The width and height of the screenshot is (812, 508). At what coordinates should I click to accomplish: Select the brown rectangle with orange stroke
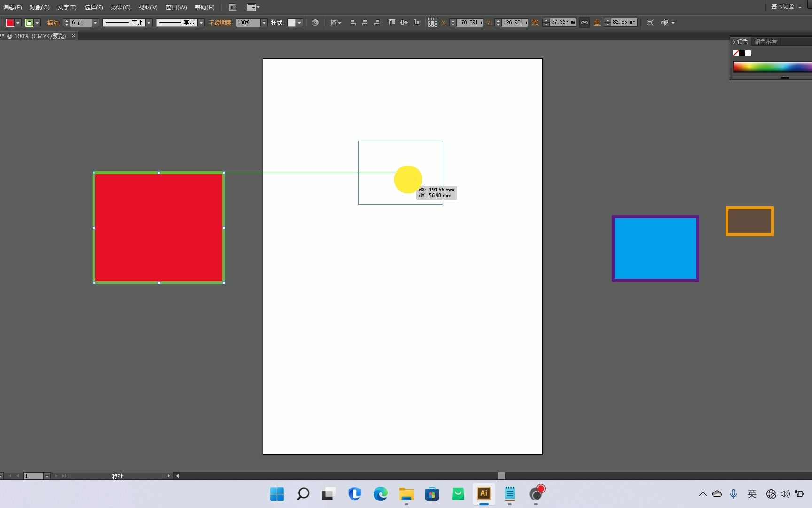click(x=750, y=221)
